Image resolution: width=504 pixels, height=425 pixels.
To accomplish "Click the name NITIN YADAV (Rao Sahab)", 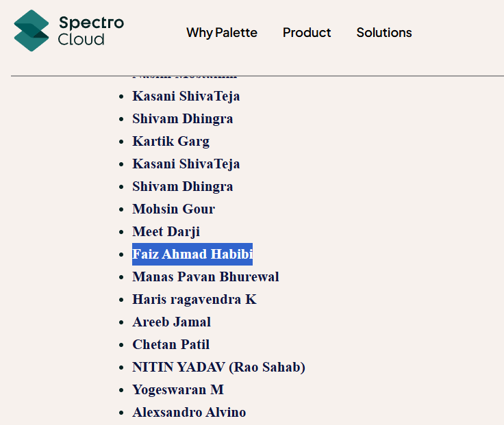I will 218,368.
